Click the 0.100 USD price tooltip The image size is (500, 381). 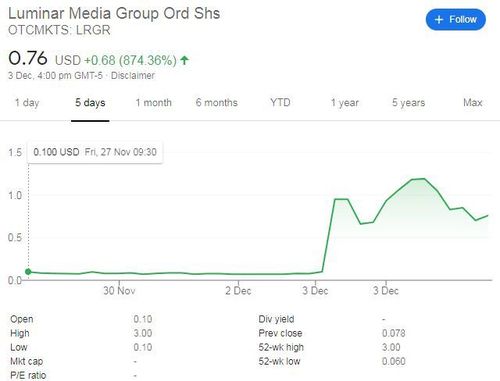pos(95,152)
